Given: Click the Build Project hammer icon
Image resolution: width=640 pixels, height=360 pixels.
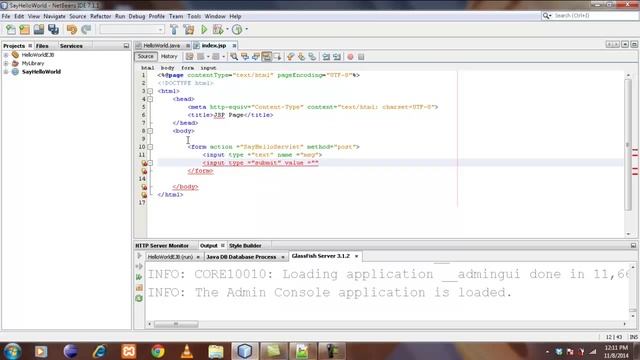Looking at the screenshot, I should [x=174, y=29].
